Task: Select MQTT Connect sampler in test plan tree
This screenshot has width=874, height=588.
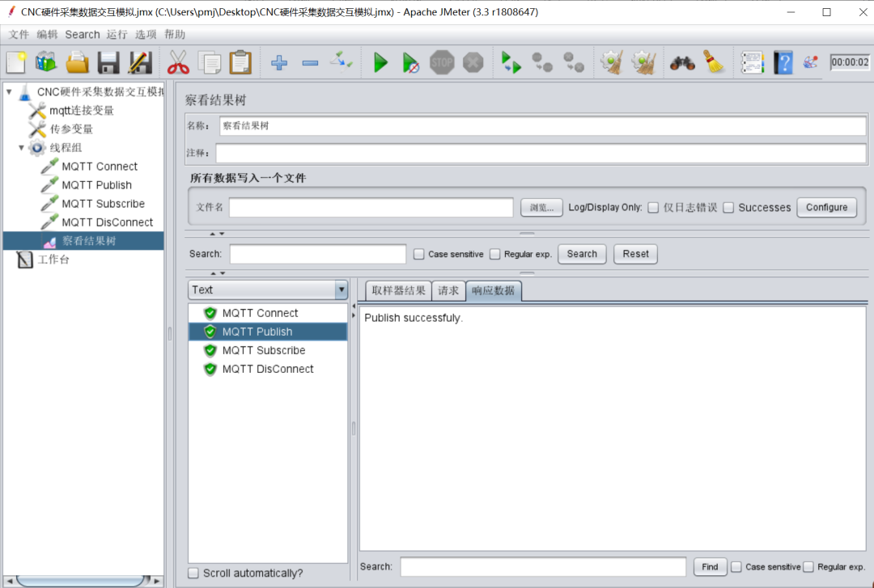Action: click(x=100, y=166)
